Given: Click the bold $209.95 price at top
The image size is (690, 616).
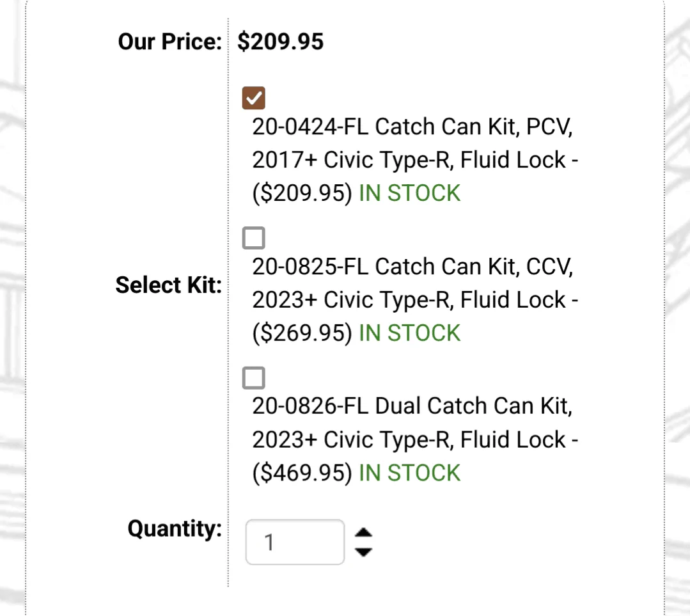Looking at the screenshot, I should pyautogui.click(x=280, y=42).
